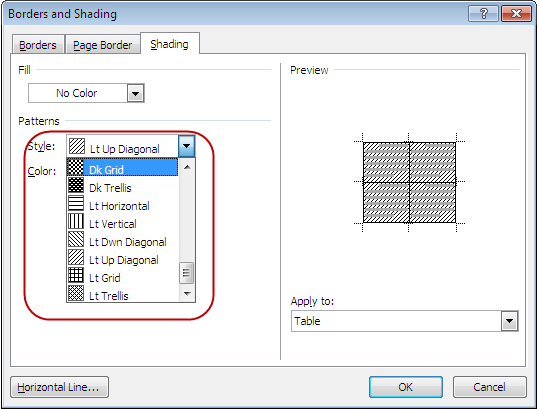Image resolution: width=539 pixels, height=409 pixels.
Task: Click the pattern list scroll down arrow
Action: [187, 293]
